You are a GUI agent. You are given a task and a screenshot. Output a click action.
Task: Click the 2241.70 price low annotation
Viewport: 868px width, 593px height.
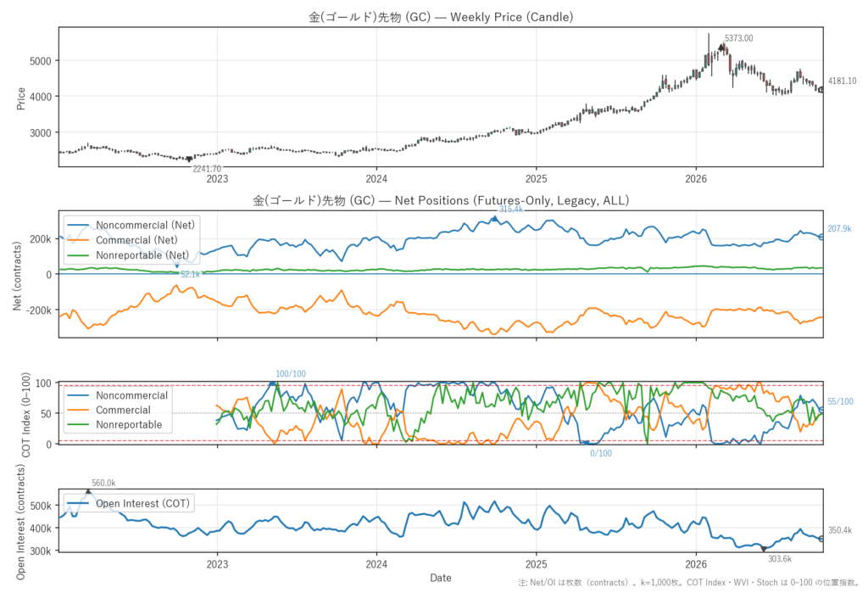(207, 169)
